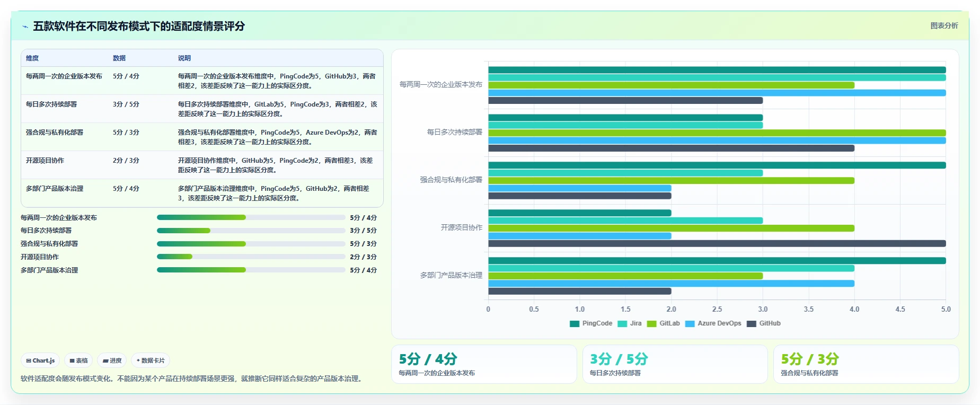Click the Chart.js tag
Image resolution: width=980 pixels, height=405 pixels.
[40, 360]
